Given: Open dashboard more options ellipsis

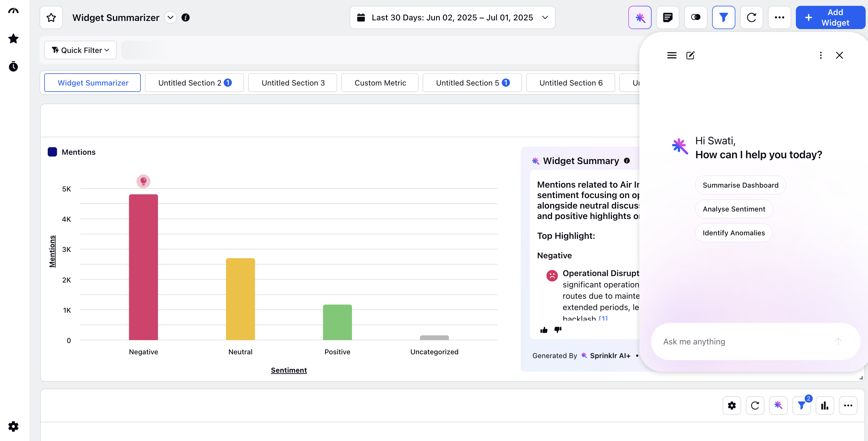Looking at the screenshot, I should pyautogui.click(x=779, y=17).
